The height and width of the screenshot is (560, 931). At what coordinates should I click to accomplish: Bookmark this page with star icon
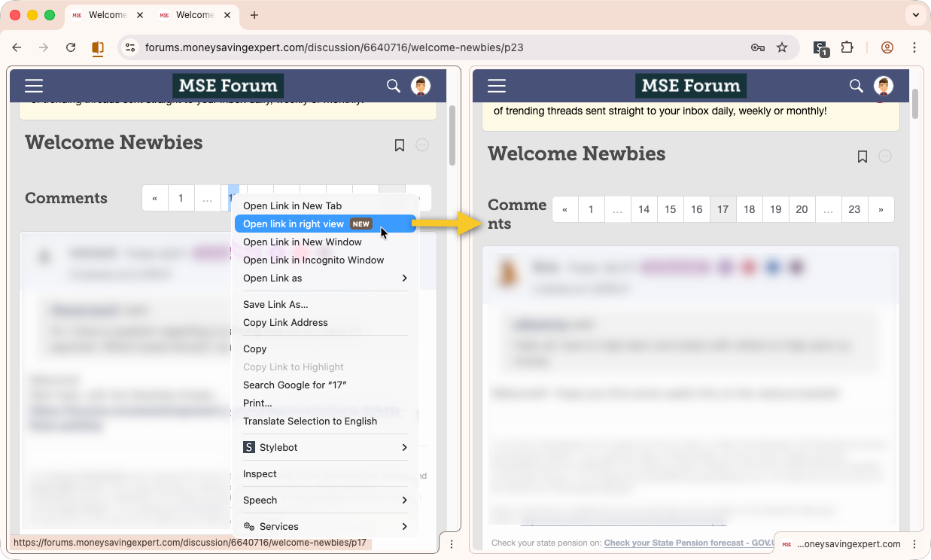point(782,47)
